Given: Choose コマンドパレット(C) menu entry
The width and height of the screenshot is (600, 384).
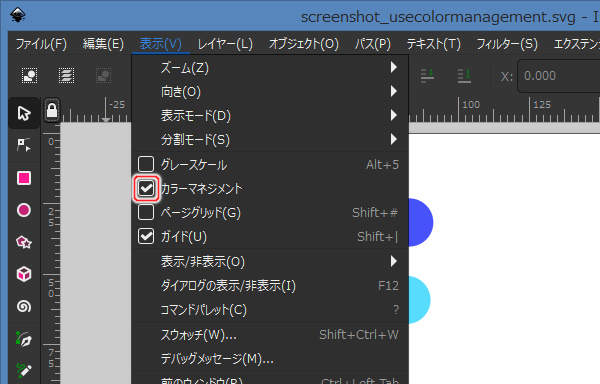Looking at the screenshot, I should 270,310.
